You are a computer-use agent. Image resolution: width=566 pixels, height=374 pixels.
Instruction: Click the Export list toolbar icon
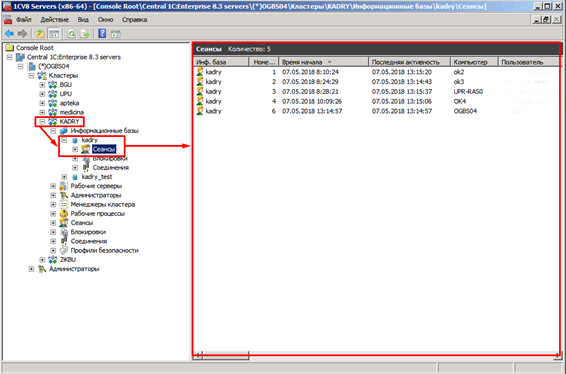tap(85, 34)
